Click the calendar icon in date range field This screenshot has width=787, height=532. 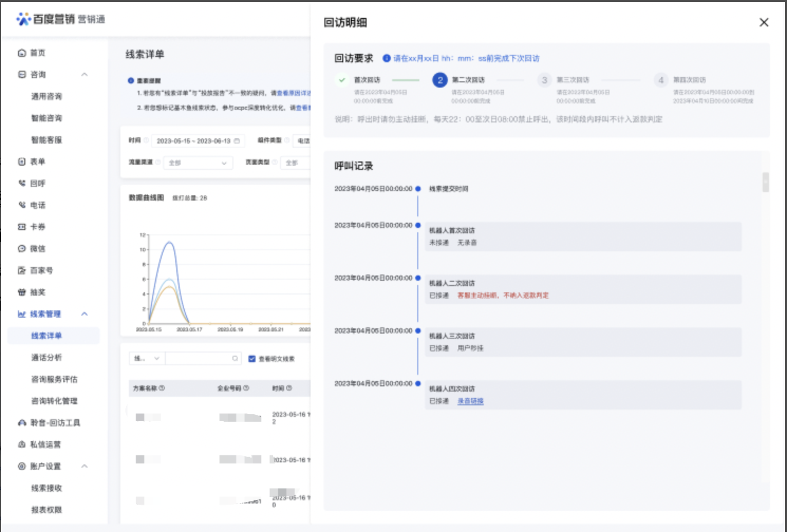click(237, 141)
